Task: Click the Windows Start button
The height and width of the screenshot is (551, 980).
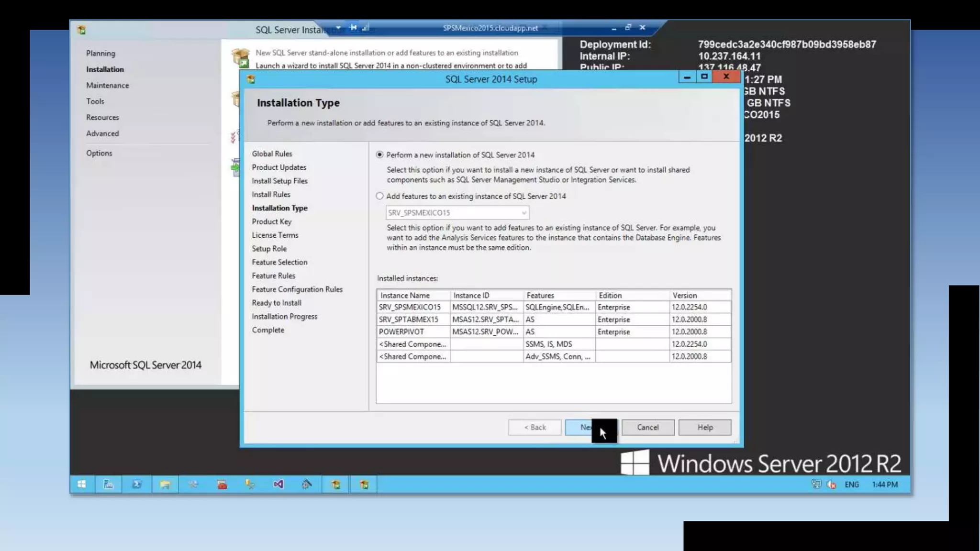Action: (81, 484)
